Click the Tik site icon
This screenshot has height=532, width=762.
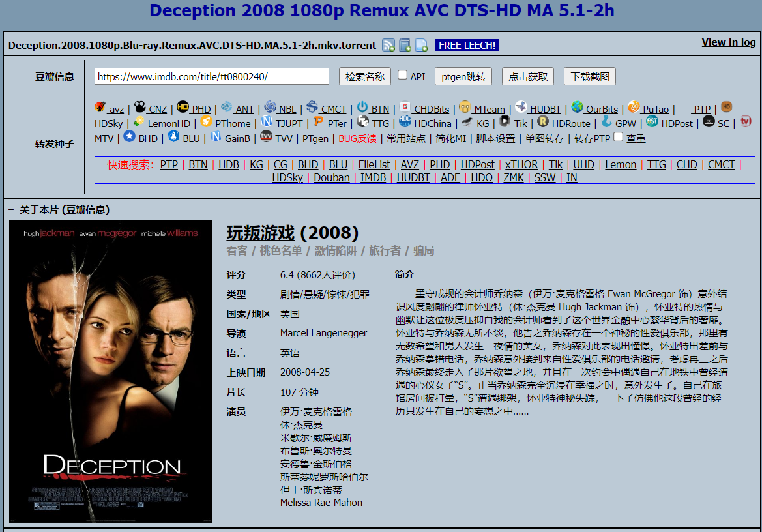pos(505,121)
